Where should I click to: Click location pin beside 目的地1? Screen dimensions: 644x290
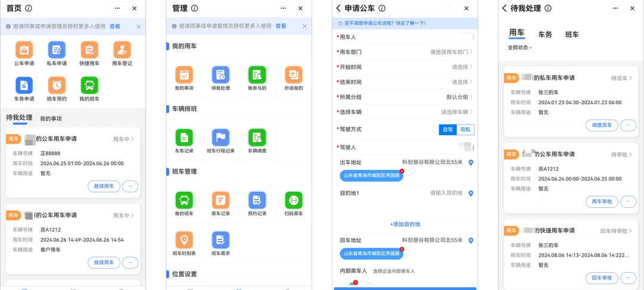[x=471, y=193]
